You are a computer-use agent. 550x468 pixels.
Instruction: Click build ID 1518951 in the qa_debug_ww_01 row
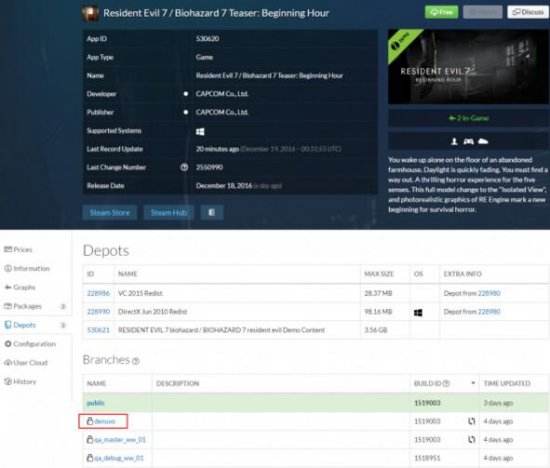click(427, 458)
